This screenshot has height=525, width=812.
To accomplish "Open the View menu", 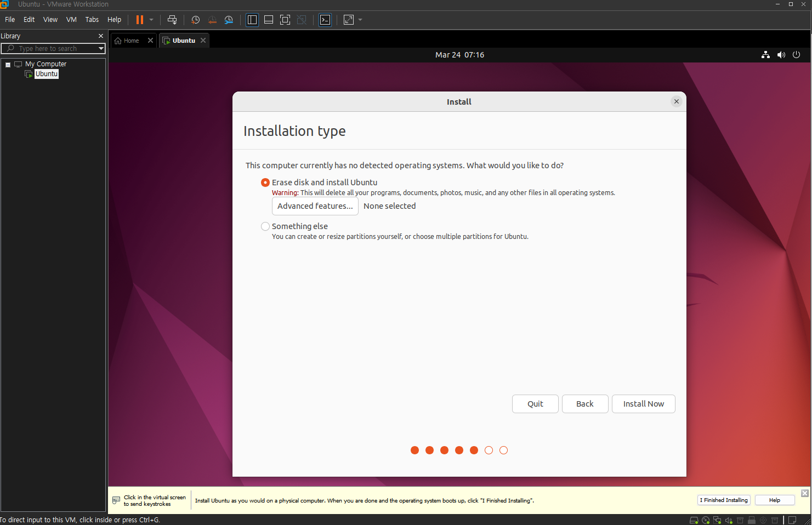I will [x=50, y=20].
